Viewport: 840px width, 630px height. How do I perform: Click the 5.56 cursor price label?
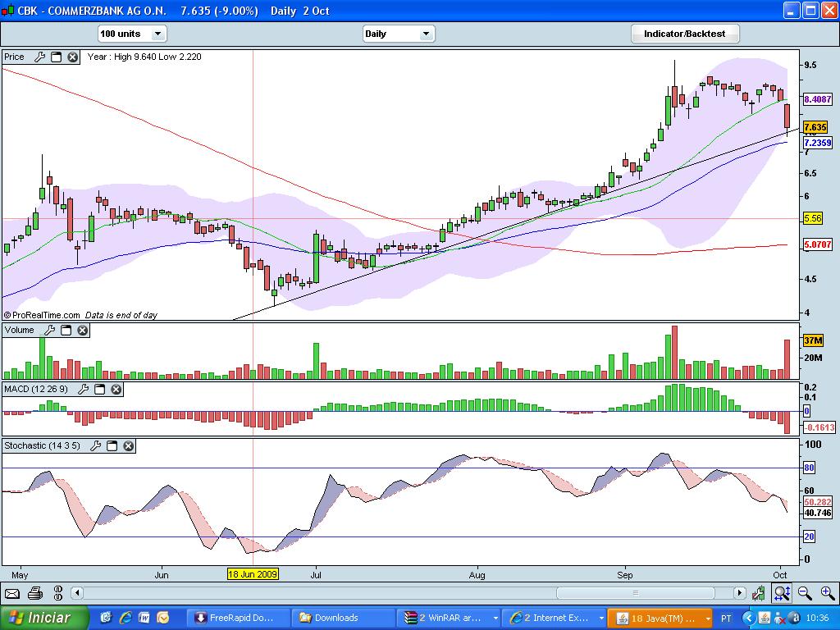pos(813,218)
